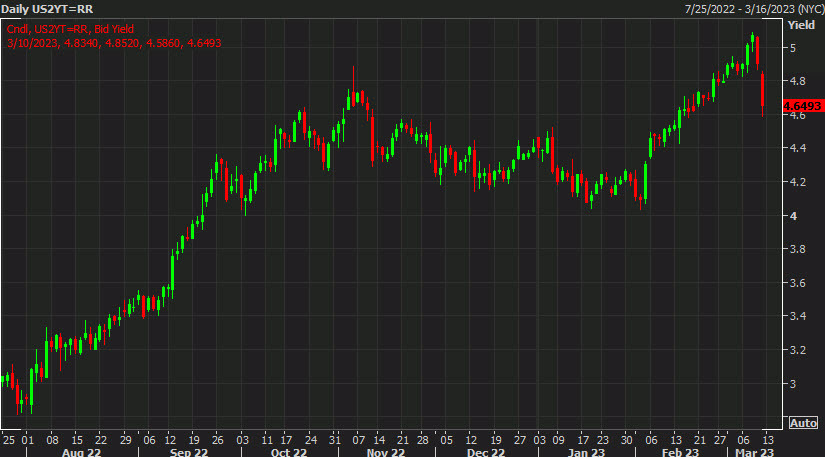Click the 3.4 tick on the yield axis
825x457 pixels.
[798, 316]
